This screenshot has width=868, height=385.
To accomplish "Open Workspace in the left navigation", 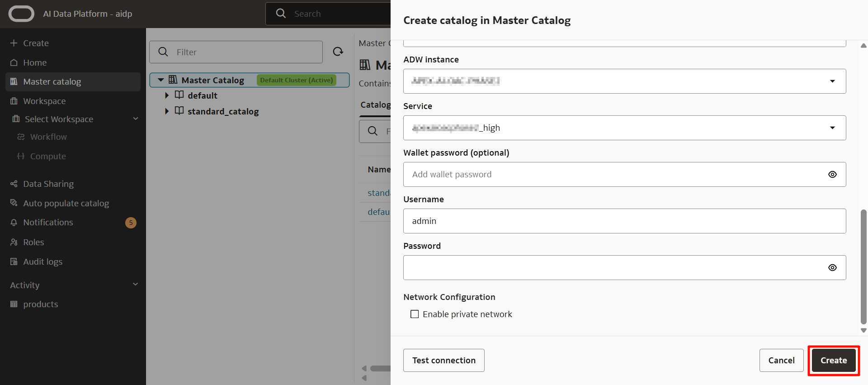I will point(44,101).
